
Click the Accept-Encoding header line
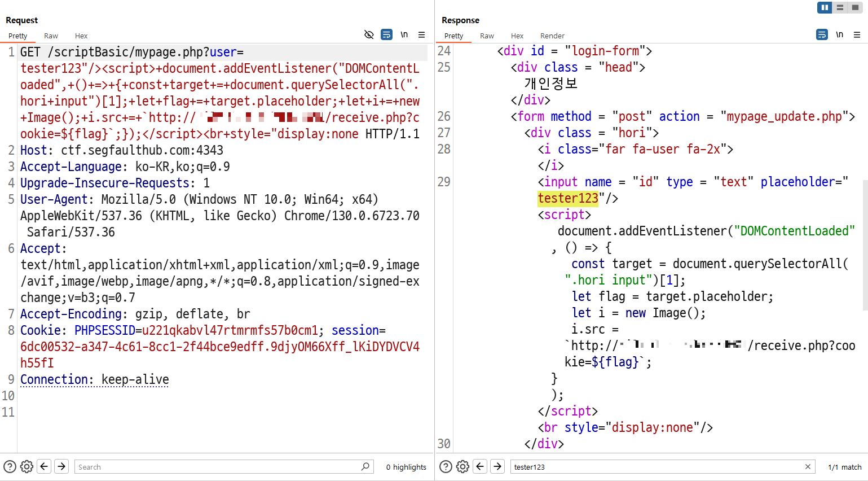coord(135,314)
